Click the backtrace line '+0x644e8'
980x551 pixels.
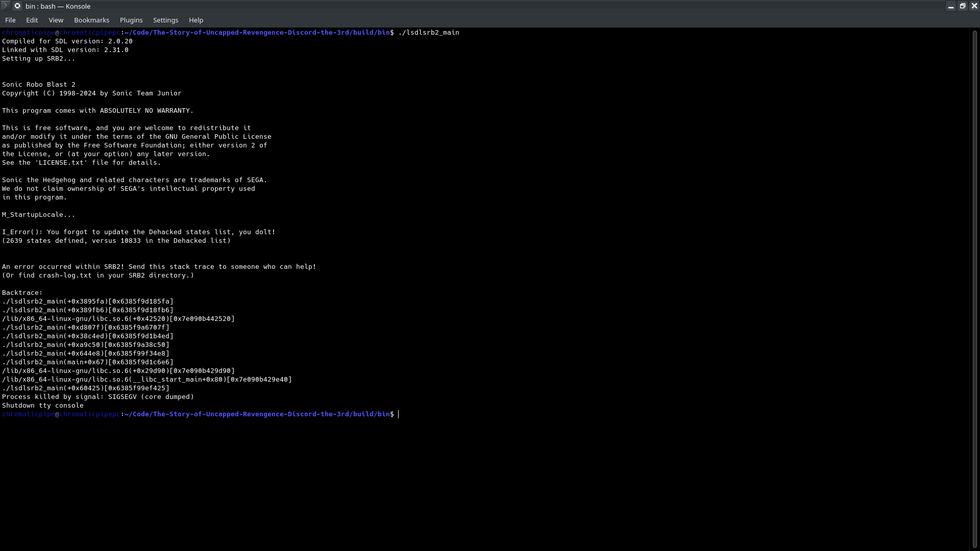(86, 354)
